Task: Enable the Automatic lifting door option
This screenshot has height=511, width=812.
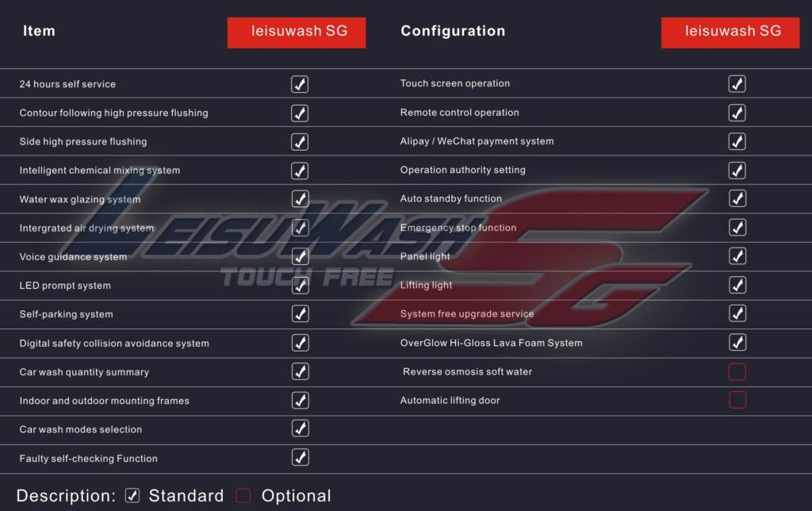Action: pyautogui.click(x=737, y=400)
